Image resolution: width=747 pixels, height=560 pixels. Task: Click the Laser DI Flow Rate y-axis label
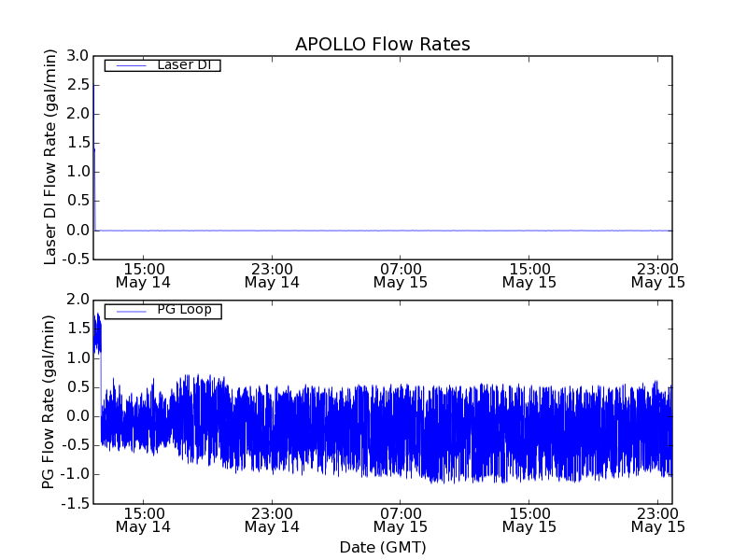tap(51, 157)
